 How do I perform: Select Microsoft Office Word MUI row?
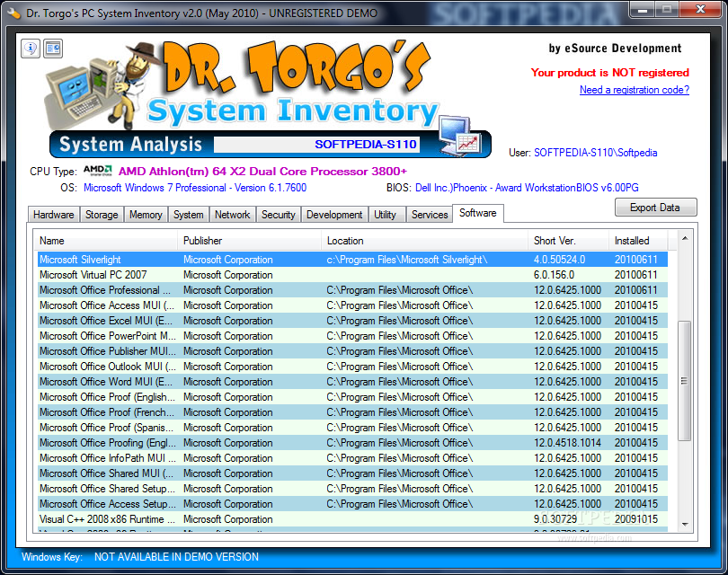352,382
